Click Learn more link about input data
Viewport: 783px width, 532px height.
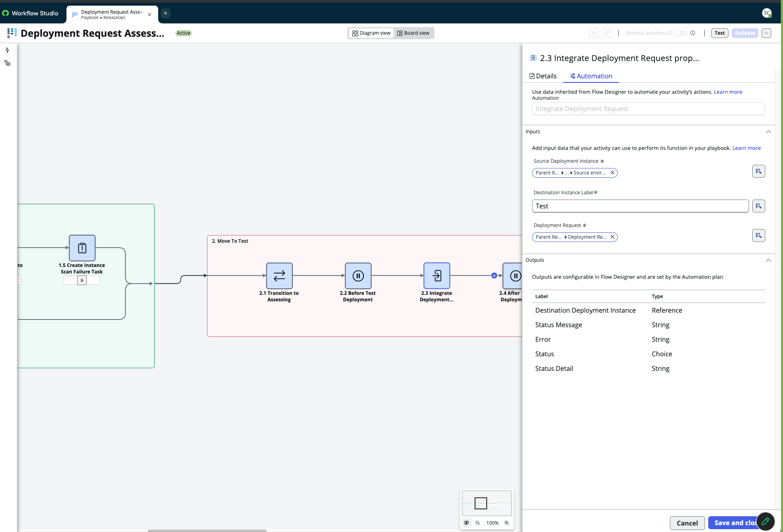click(746, 148)
